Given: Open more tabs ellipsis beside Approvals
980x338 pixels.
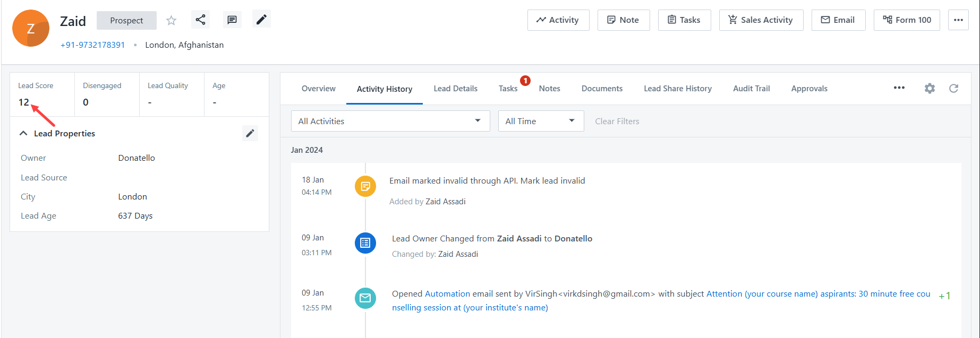Looking at the screenshot, I should click(899, 88).
